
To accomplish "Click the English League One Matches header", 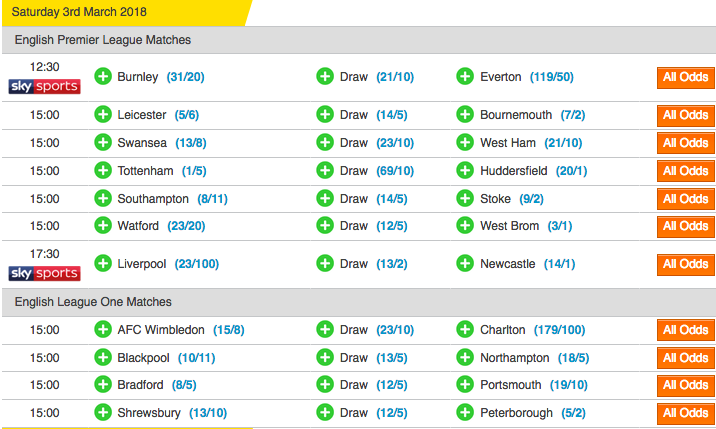I will pos(93,301).
